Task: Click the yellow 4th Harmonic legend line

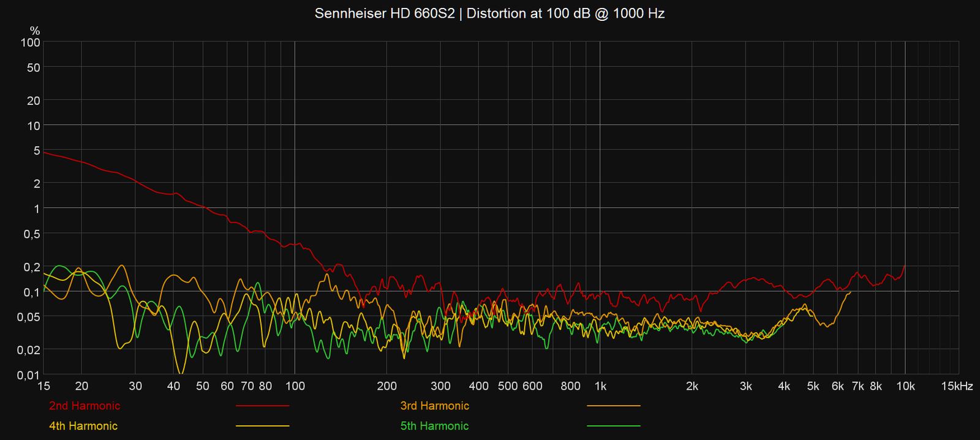Action: [262, 426]
